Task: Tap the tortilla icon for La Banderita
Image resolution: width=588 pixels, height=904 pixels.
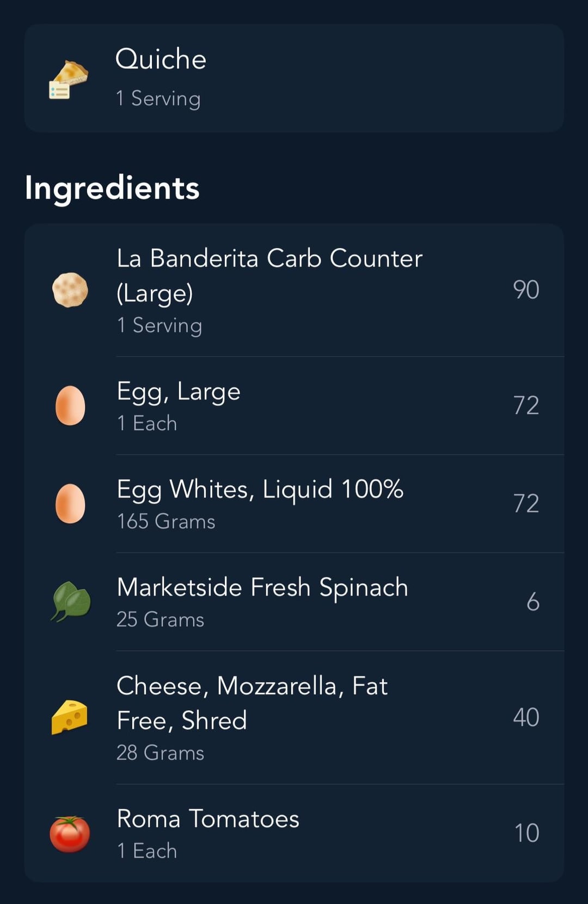Action: (x=70, y=290)
